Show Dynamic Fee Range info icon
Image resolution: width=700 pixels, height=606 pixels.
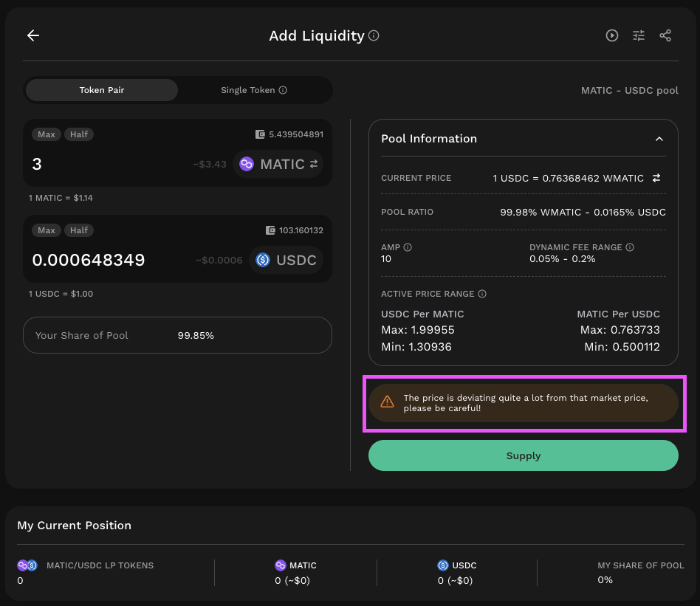click(629, 247)
